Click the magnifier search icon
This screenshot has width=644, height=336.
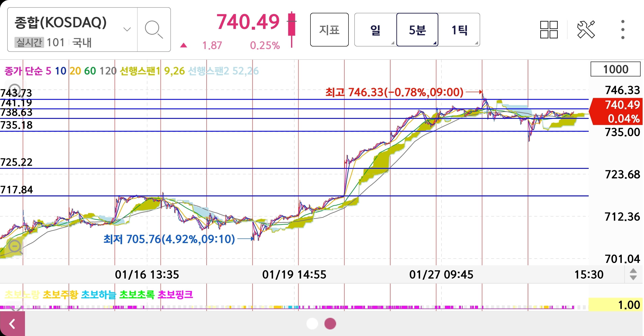pyautogui.click(x=154, y=29)
